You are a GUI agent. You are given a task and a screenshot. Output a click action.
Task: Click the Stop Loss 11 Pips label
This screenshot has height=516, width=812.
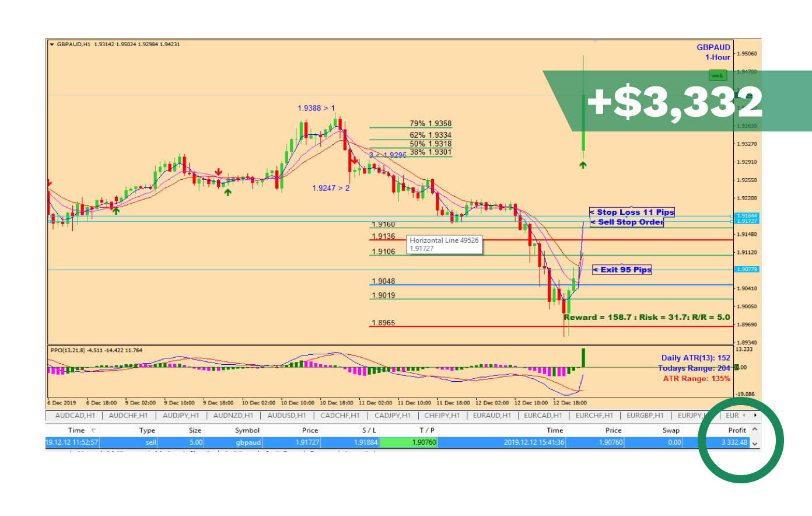pyautogui.click(x=632, y=212)
